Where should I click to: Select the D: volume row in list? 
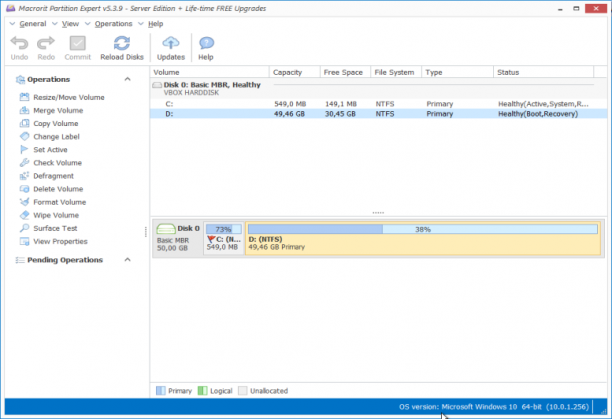pos(378,114)
